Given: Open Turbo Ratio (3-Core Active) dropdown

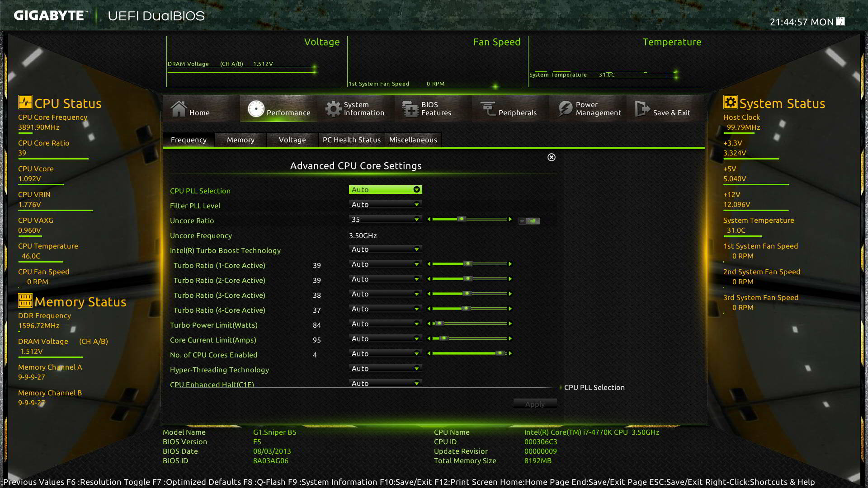Looking at the screenshot, I should point(386,294).
